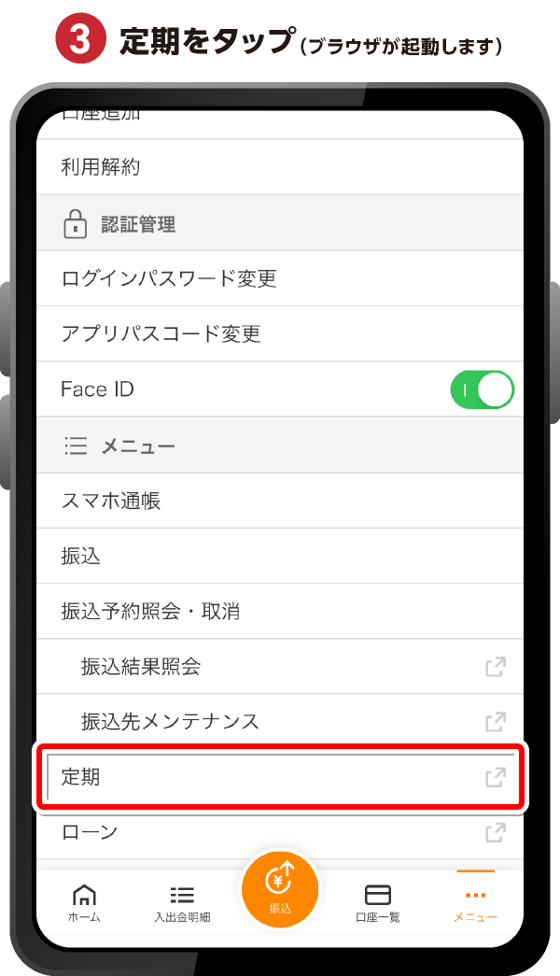Click external link icon beside 振込先メンテナンス
The height and width of the screenshot is (976, 560).
(x=496, y=722)
